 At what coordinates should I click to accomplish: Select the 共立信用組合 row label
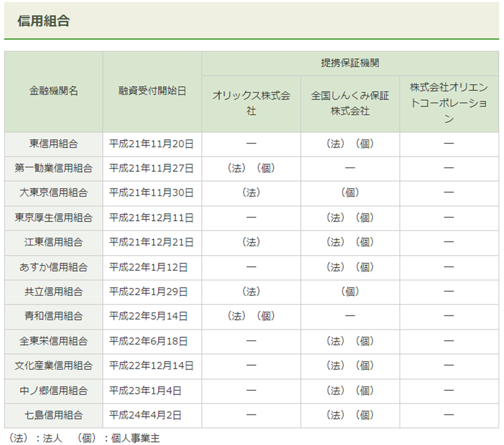[x=53, y=292]
